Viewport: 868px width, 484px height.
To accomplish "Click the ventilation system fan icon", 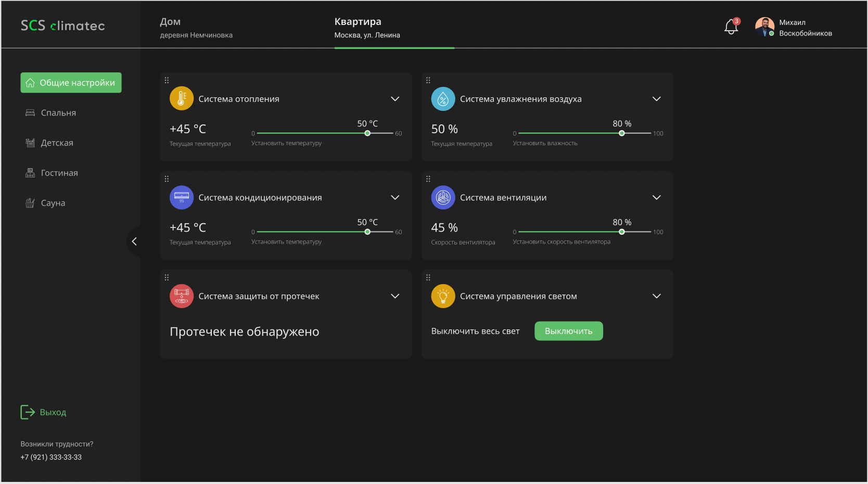I will (x=443, y=197).
